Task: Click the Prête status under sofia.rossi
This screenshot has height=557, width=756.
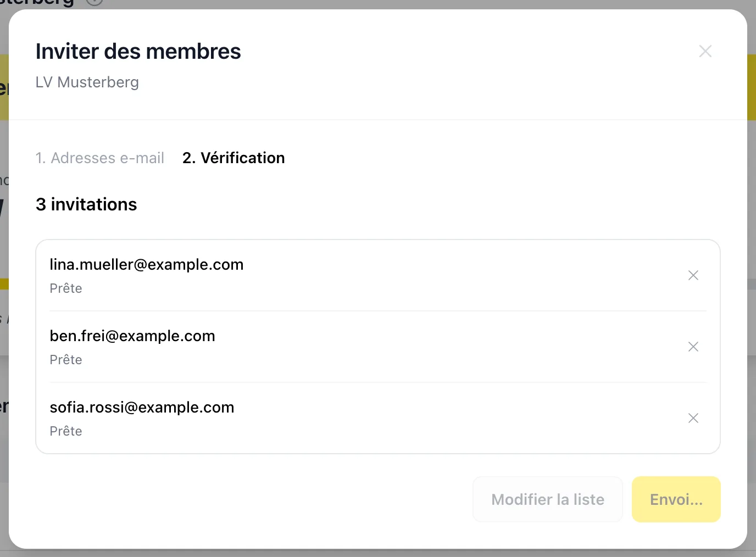Action: [x=66, y=431]
